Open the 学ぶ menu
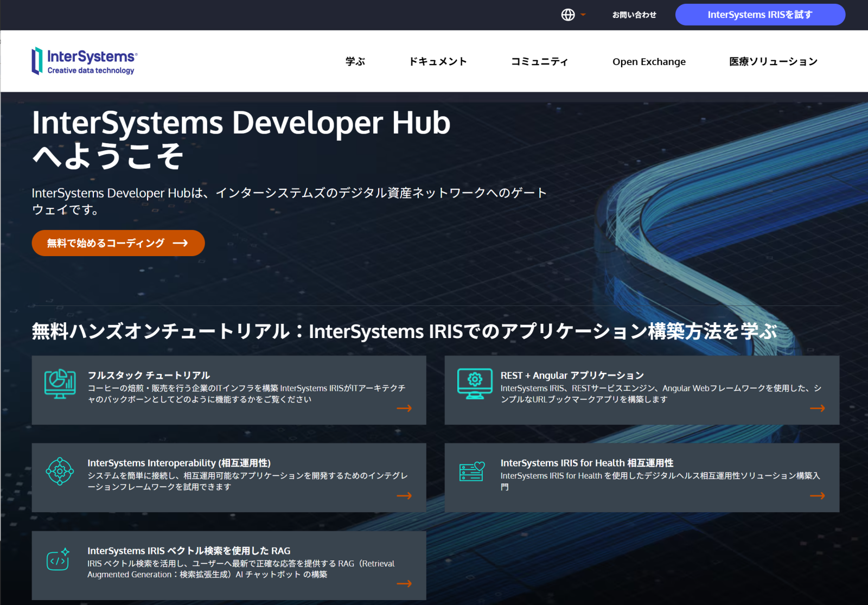Image resolution: width=868 pixels, height=605 pixels. [355, 61]
